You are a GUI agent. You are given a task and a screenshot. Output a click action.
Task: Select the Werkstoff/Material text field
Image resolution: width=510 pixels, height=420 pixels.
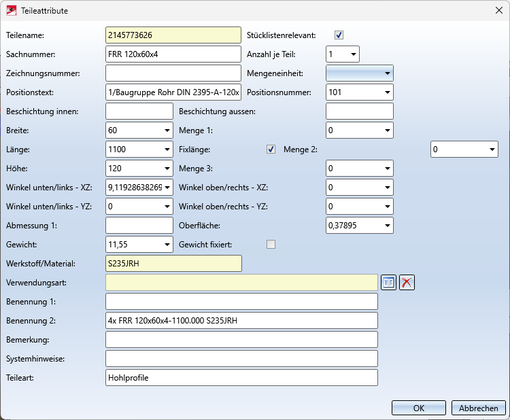pos(173,264)
